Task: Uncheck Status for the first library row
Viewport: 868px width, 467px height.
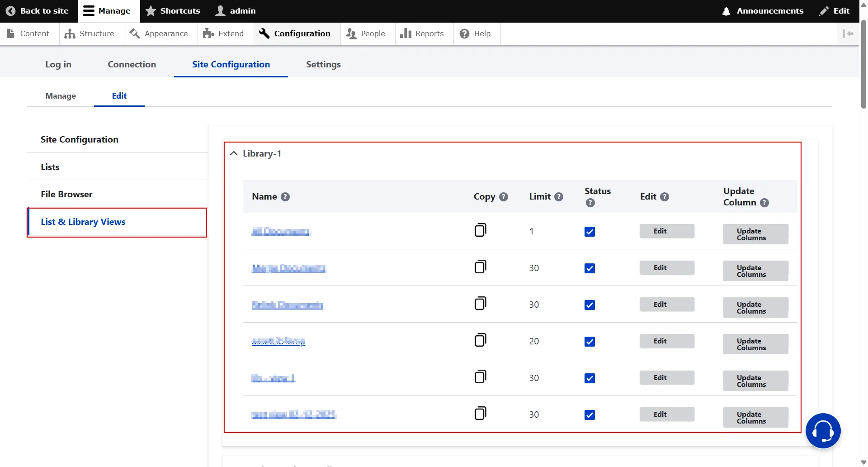Action: pyautogui.click(x=589, y=231)
